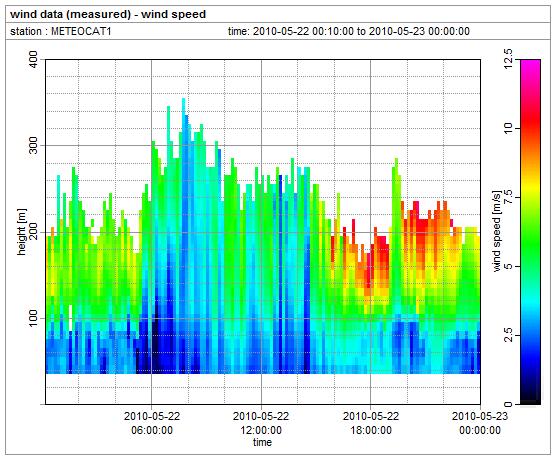Image resolution: width=556 pixels, height=460 pixels.
Task: Click the 300 label on the height axis
Action: [33, 145]
